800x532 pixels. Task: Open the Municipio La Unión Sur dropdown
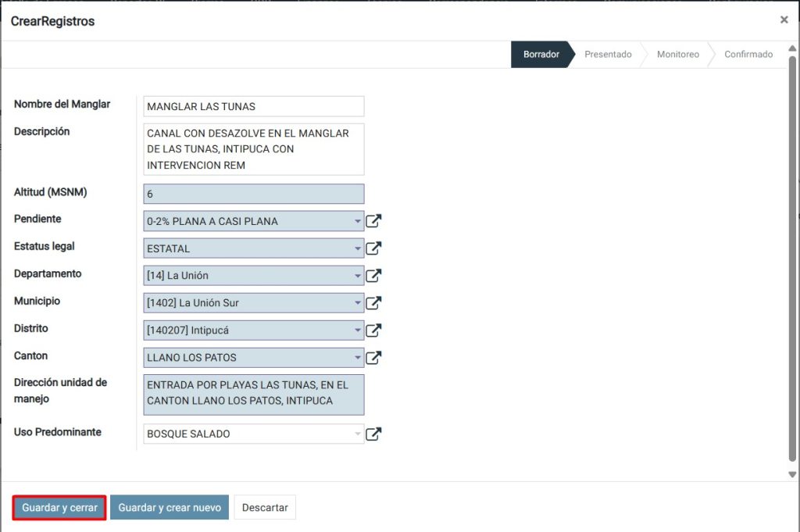point(358,303)
